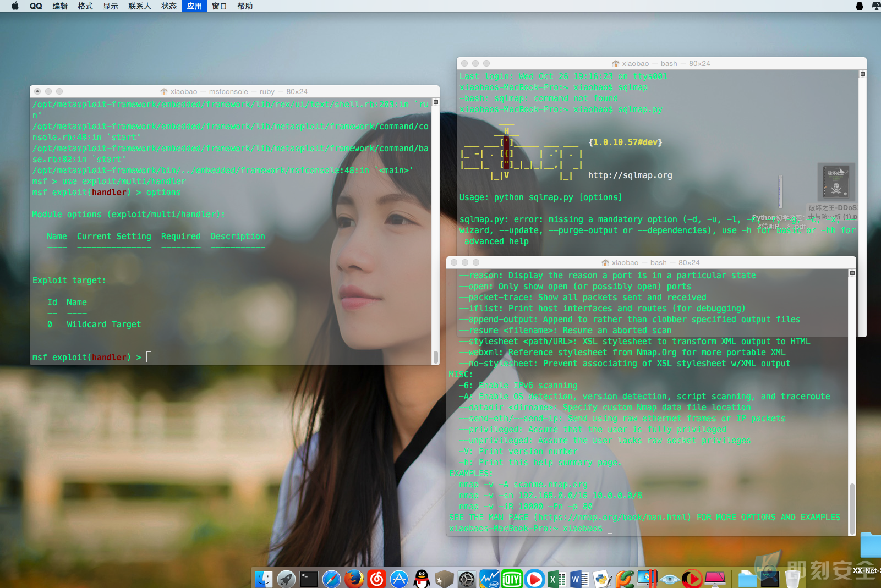The height and width of the screenshot is (588, 881).
Task: Click the nmap bash window title bar
Action: (651, 262)
